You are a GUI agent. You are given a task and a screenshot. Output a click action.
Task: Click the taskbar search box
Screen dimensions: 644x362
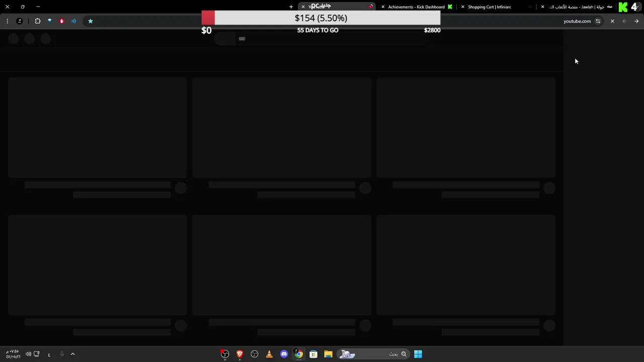tap(373, 354)
